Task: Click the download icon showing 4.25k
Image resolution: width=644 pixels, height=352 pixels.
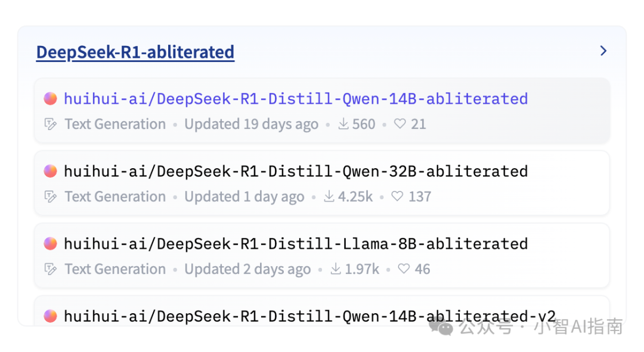Action: pos(329,197)
